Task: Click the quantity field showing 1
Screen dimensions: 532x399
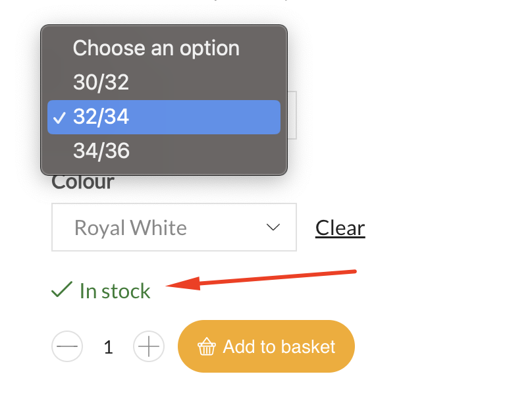Action: tap(108, 347)
